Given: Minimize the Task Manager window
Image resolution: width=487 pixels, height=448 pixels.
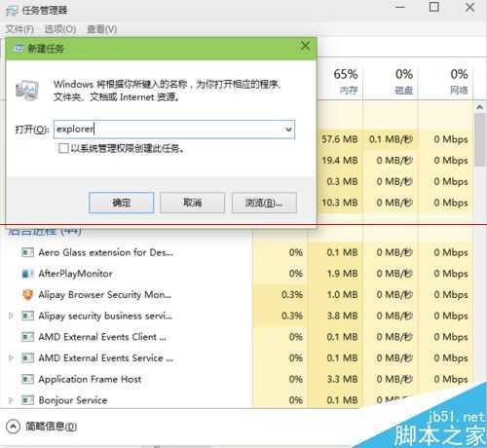Looking at the screenshot, I should (x=400, y=7).
